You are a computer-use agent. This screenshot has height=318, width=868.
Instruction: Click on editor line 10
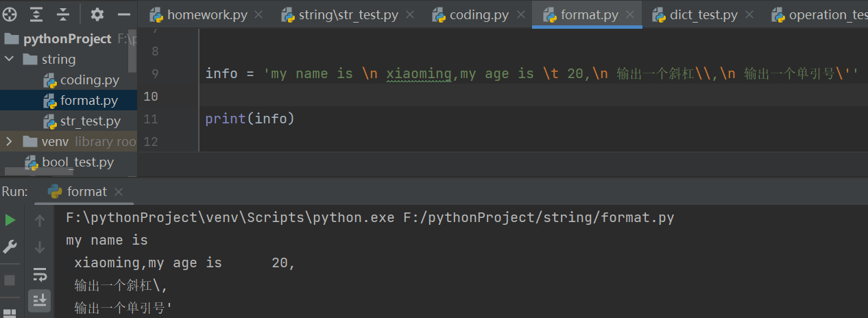click(x=480, y=97)
